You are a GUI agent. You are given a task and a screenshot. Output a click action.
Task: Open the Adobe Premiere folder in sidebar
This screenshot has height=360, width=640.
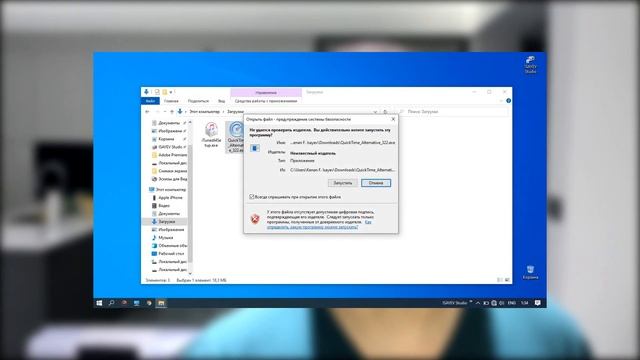tap(169, 155)
